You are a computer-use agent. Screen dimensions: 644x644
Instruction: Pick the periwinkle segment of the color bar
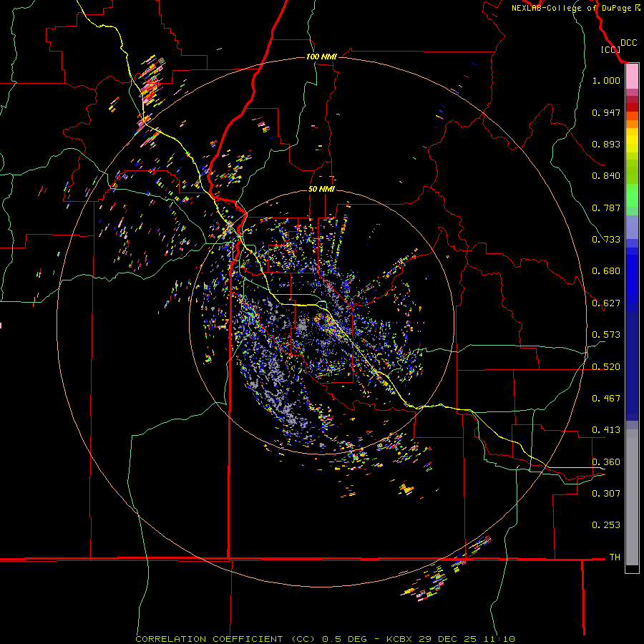[x=632, y=227]
